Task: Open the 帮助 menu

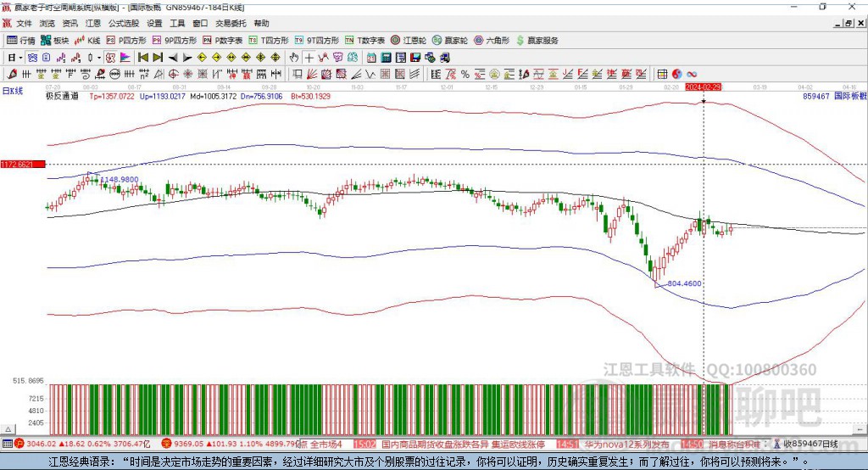Action: coord(261,23)
